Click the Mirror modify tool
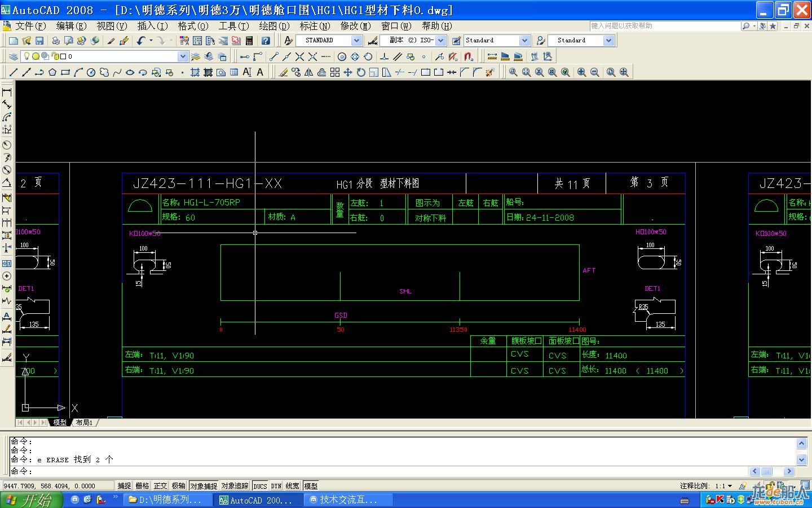 [309, 72]
